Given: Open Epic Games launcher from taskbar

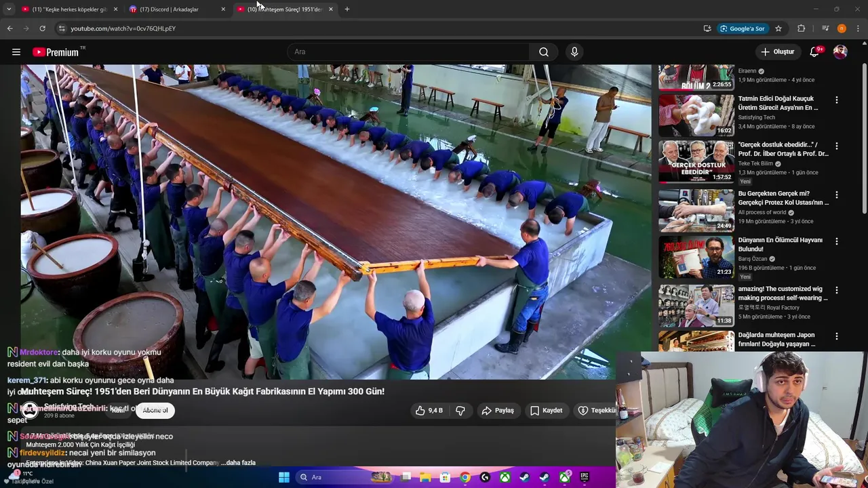Looking at the screenshot, I should pos(585,477).
